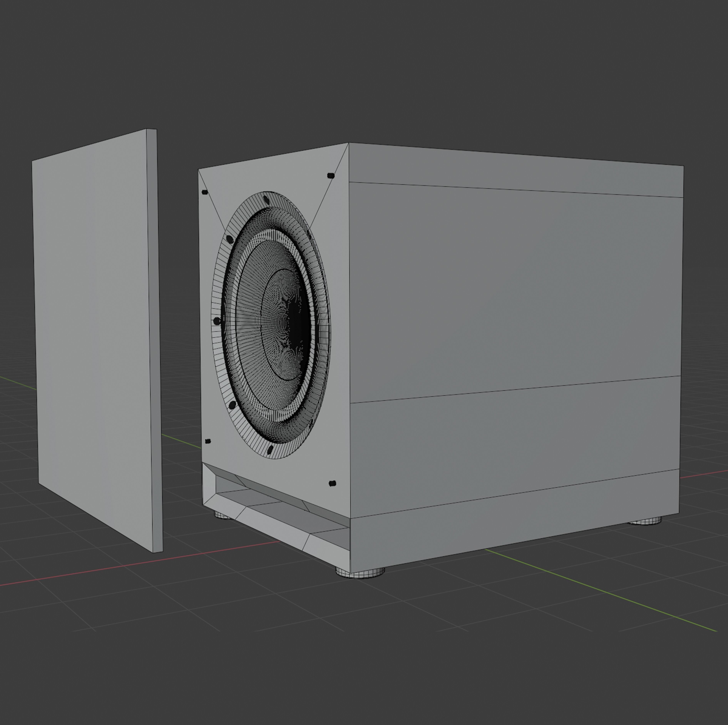Select the front corner foot under cabinet

point(360,572)
